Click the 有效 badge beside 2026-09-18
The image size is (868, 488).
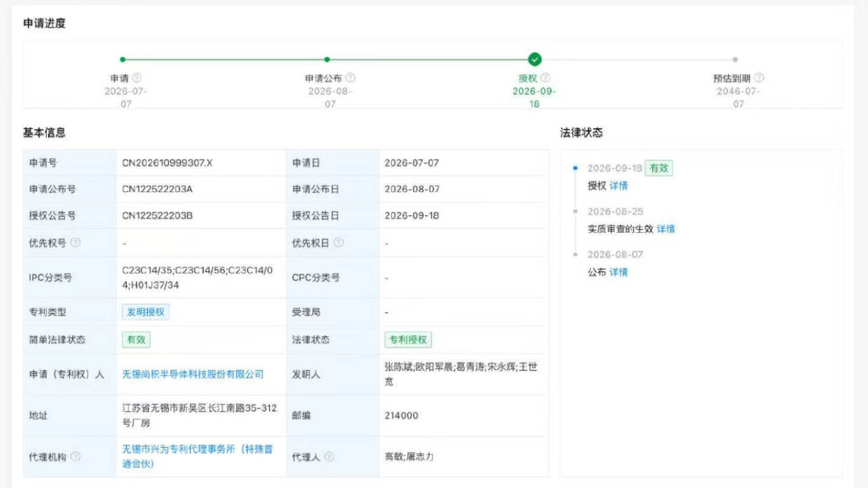659,168
